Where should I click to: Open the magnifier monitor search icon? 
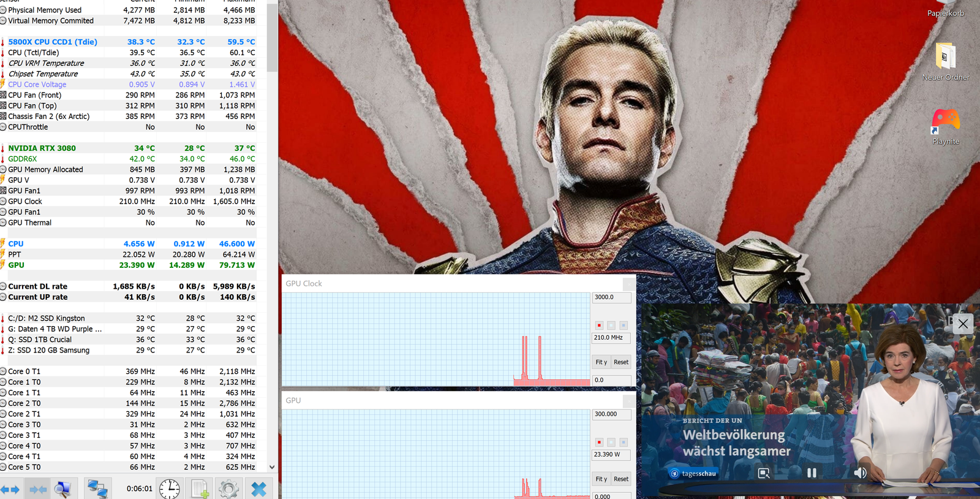(x=63, y=489)
